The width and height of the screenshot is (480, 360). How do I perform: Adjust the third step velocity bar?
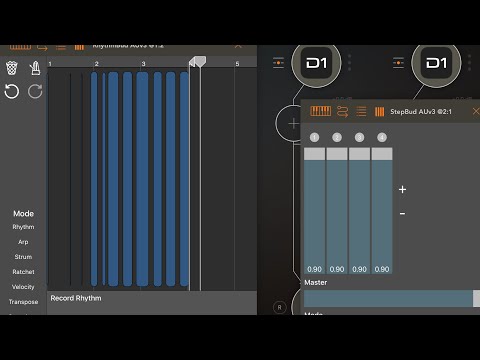tap(359, 211)
